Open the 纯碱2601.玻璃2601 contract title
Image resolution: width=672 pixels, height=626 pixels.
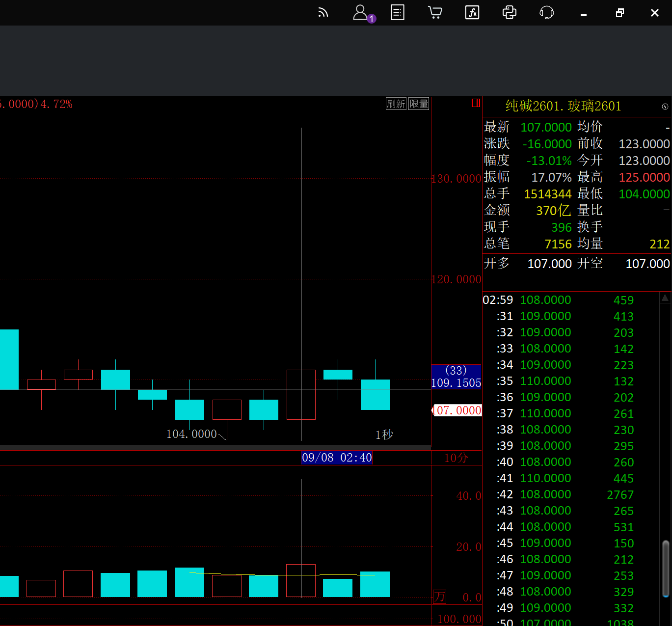(x=563, y=106)
